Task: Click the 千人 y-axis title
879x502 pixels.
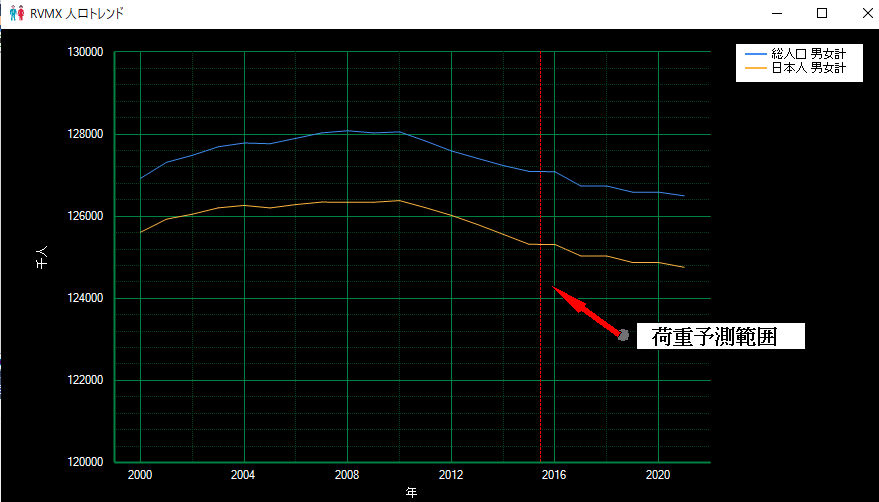Action: click(x=42, y=259)
